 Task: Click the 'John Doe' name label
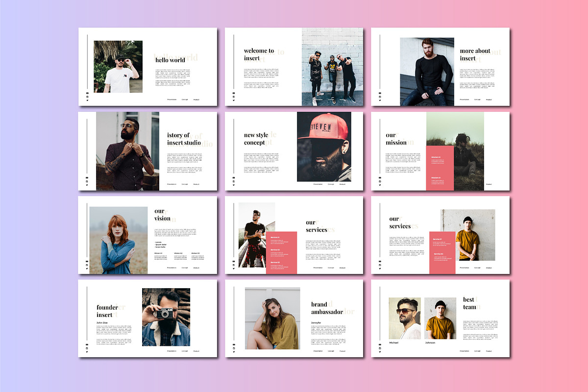[x=101, y=323]
